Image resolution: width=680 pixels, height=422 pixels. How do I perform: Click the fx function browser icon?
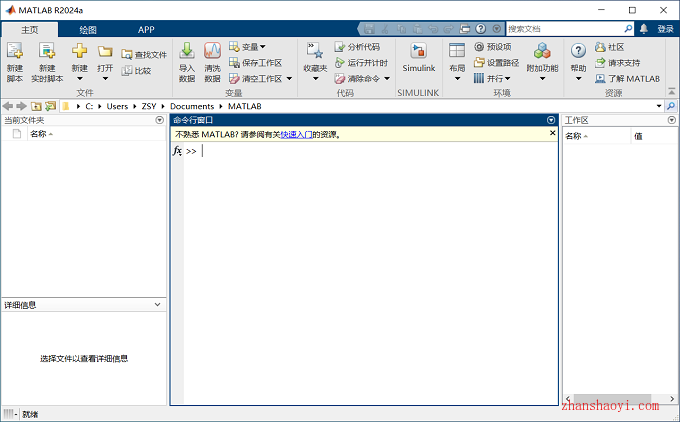(x=177, y=150)
